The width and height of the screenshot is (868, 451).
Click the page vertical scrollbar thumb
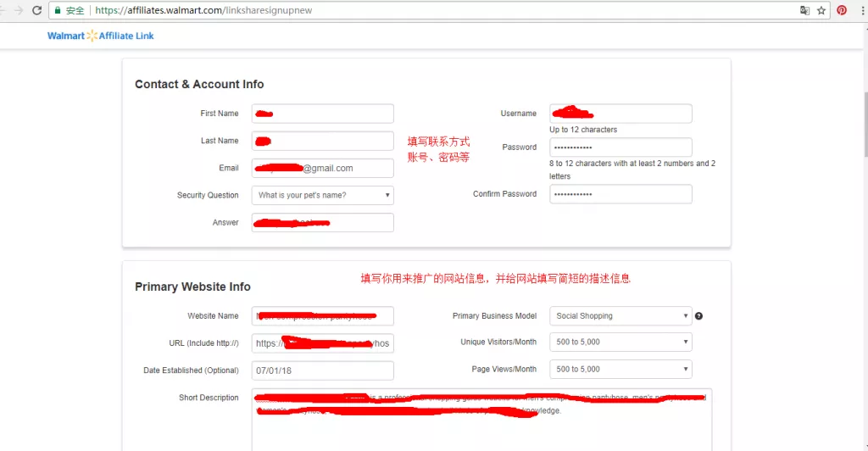click(864, 124)
